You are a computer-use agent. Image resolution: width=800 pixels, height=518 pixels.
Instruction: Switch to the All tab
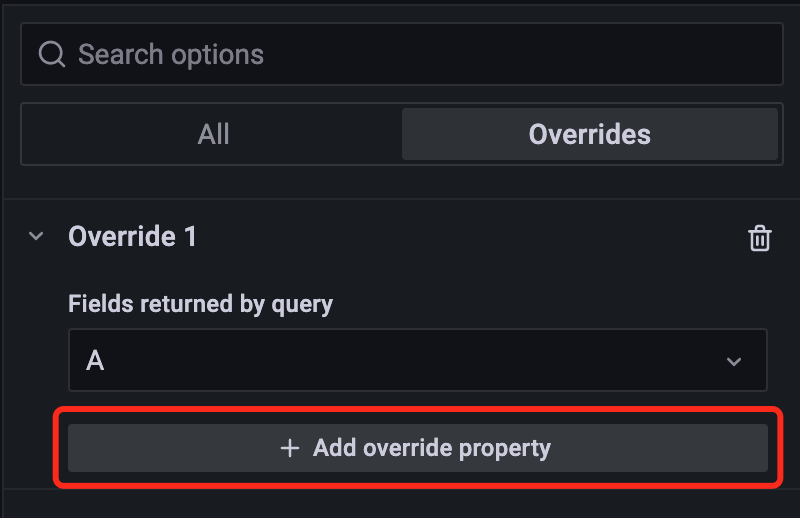pos(213,134)
